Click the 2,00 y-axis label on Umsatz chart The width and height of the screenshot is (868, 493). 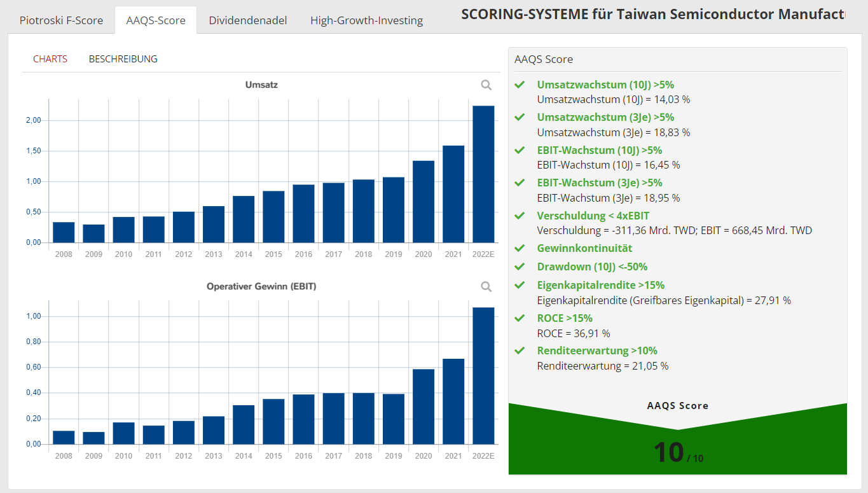point(33,120)
